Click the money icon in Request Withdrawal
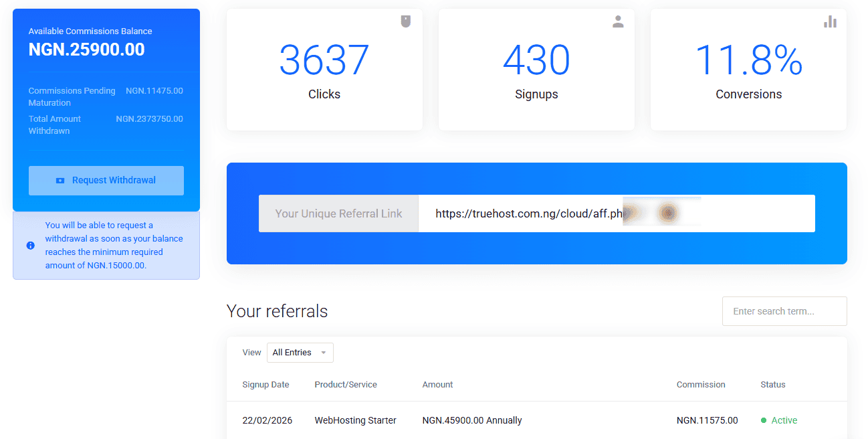 [x=60, y=181]
